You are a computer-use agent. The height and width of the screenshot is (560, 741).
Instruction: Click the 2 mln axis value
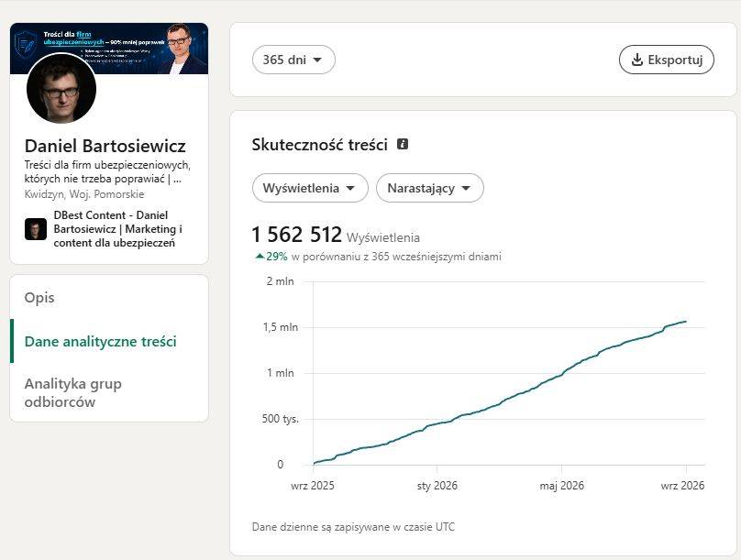(281, 281)
